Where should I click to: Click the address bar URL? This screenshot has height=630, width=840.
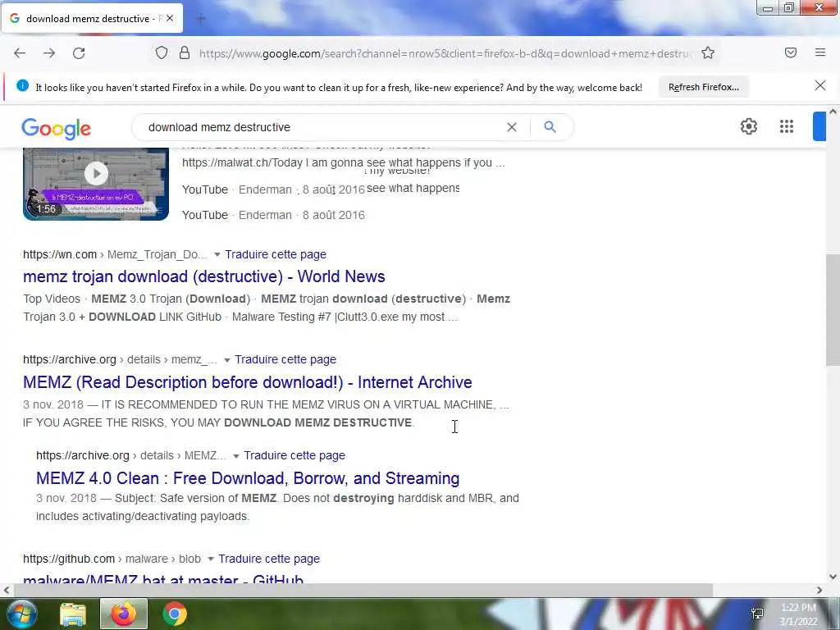[x=445, y=53]
